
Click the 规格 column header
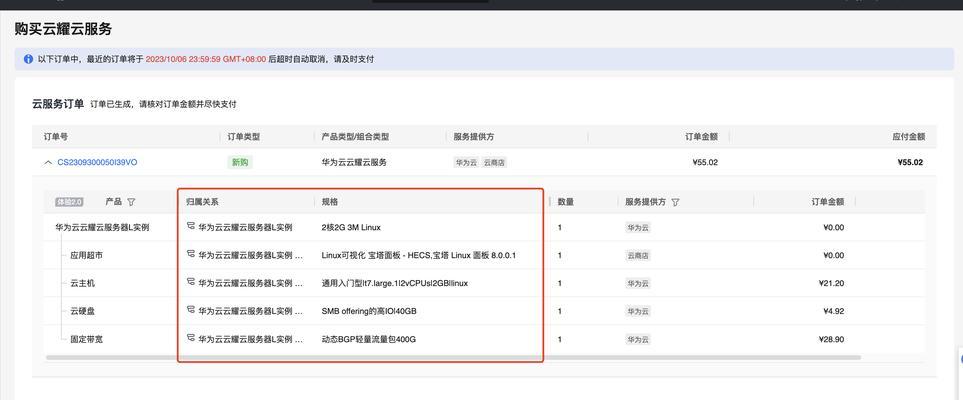pyautogui.click(x=330, y=202)
